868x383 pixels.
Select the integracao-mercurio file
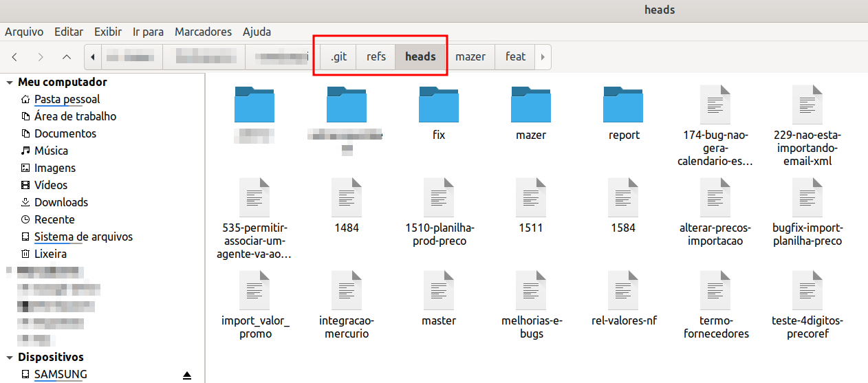(x=347, y=292)
